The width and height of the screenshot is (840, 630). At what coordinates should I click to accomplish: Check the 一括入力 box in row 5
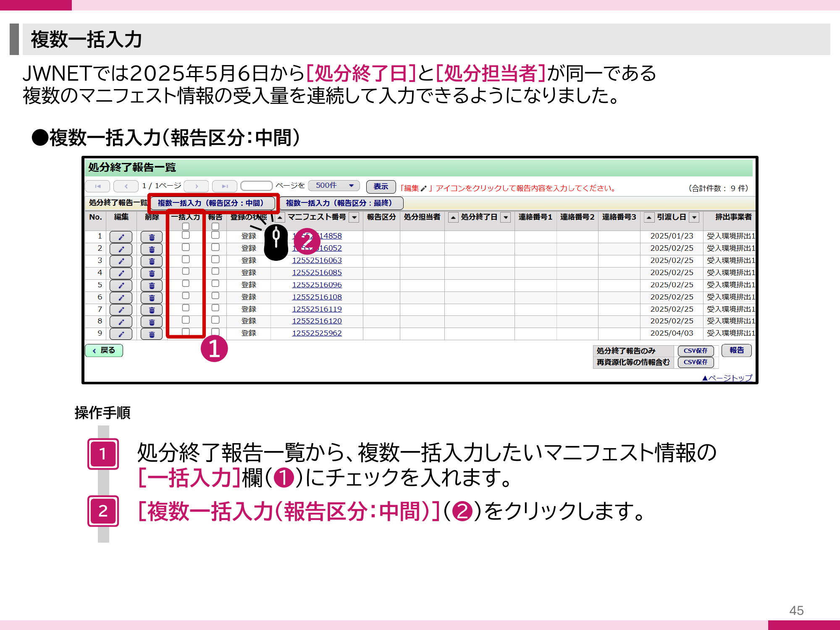(x=186, y=283)
